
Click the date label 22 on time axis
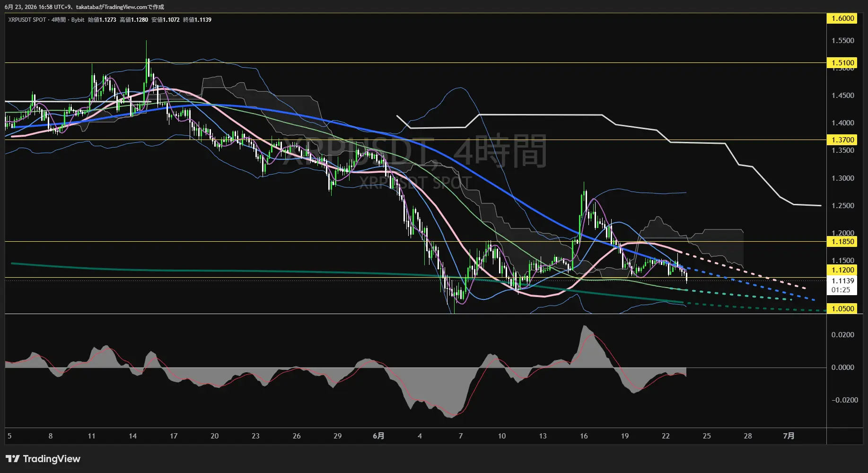(x=666, y=436)
